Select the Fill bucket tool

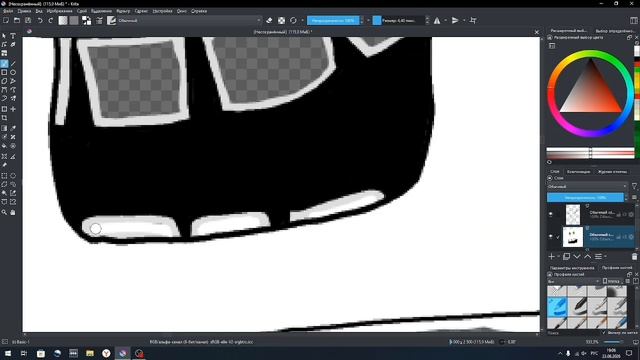point(4,146)
